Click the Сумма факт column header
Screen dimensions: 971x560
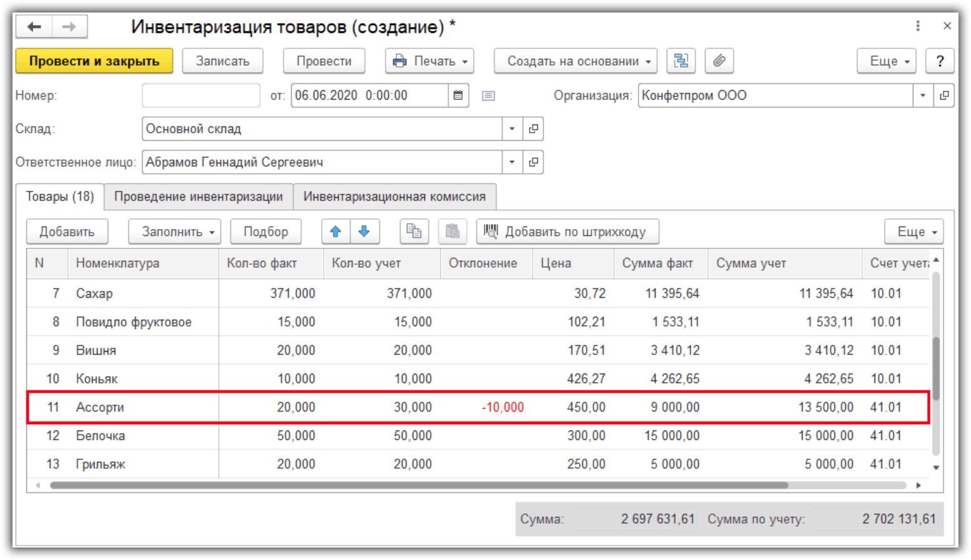pos(660,263)
